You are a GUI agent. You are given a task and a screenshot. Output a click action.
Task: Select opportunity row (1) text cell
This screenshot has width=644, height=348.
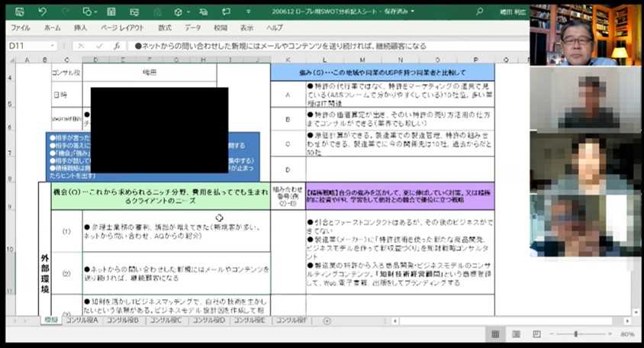click(176, 231)
